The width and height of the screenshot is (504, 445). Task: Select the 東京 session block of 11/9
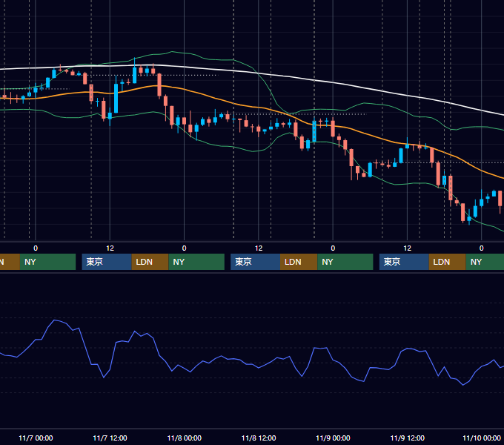(404, 262)
